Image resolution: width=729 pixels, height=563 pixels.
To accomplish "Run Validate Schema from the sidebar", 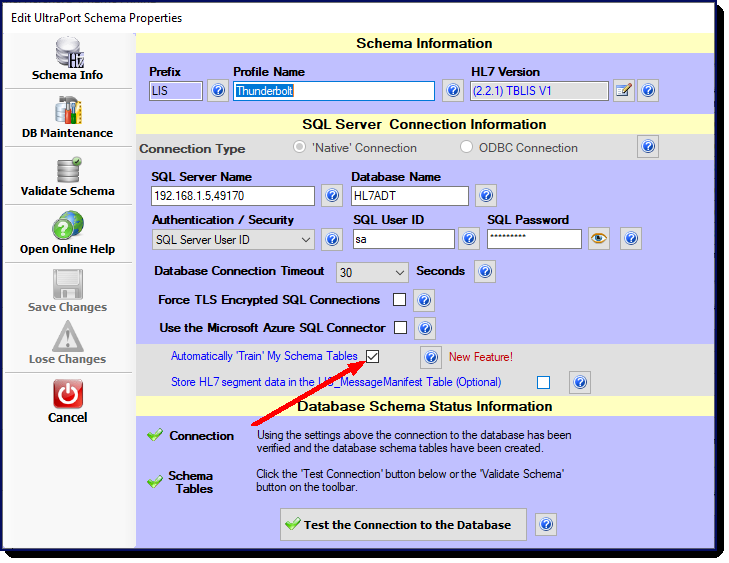I will (x=68, y=176).
